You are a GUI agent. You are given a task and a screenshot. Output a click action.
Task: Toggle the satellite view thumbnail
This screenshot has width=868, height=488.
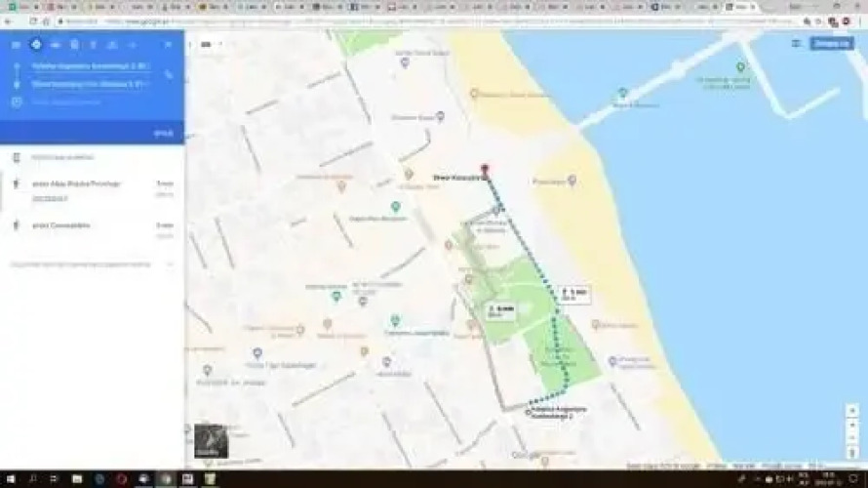point(211,441)
